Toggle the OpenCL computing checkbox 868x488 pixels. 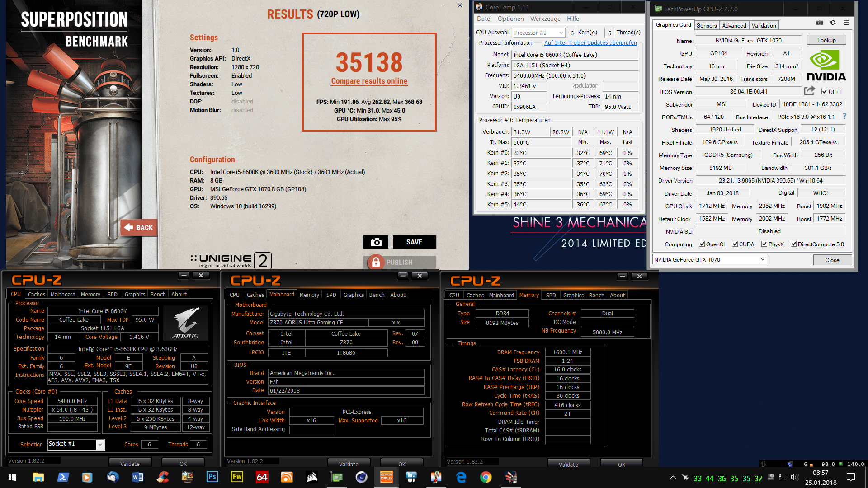point(702,244)
